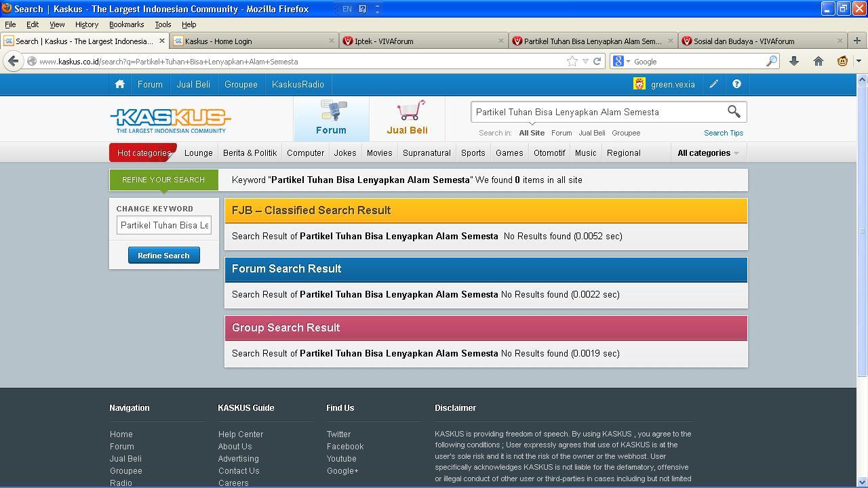Screen dimensions: 868x488
Task: Set search scope to Jual Beli
Action: coord(591,133)
